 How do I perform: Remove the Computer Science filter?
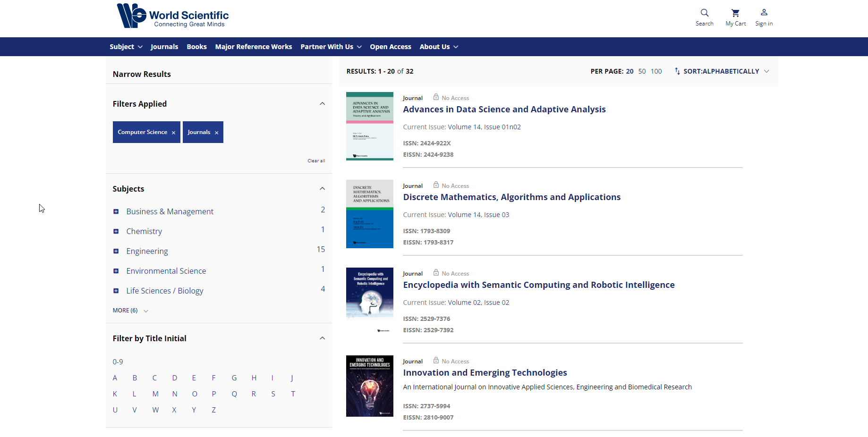tap(174, 133)
